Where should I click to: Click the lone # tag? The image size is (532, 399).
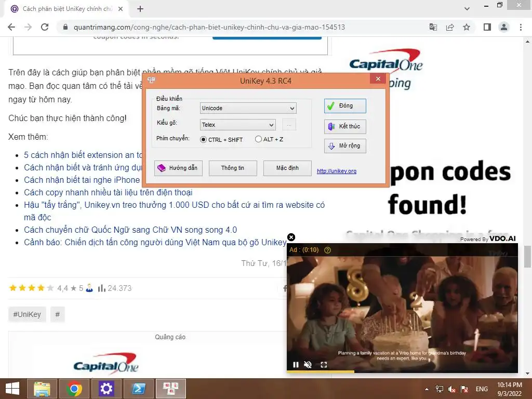[x=57, y=314]
